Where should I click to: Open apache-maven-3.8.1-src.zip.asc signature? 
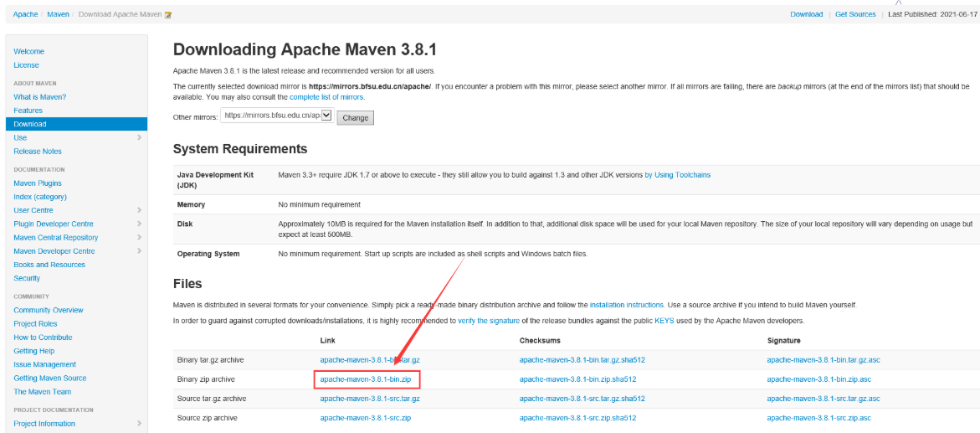[x=818, y=418]
